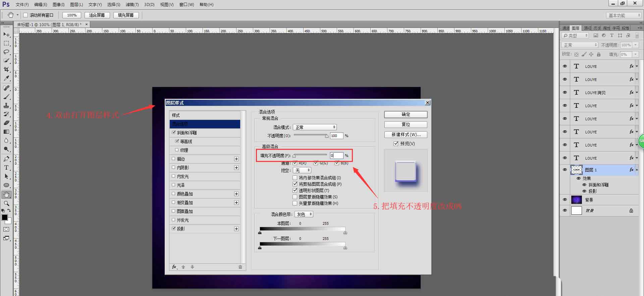Screen dimensions: 644x296
Task: Select the Move tool
Action: pyautogui.click(x=6, y=35)
